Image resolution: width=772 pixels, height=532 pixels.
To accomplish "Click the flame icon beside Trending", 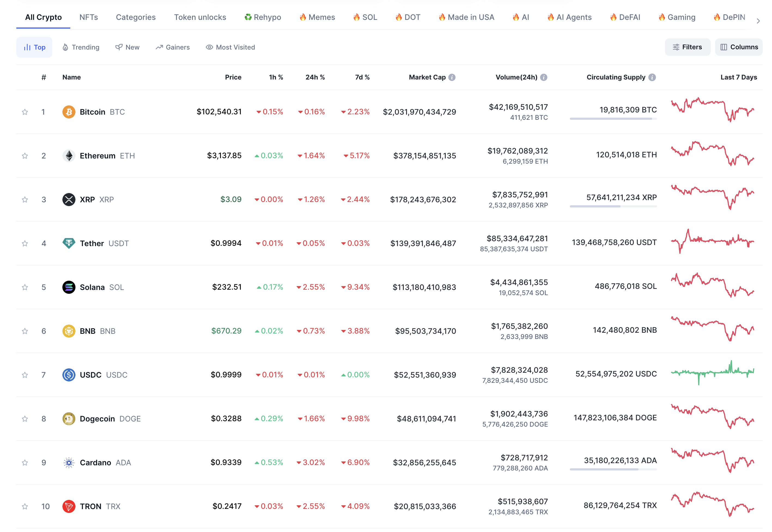I will coord(65,47).
